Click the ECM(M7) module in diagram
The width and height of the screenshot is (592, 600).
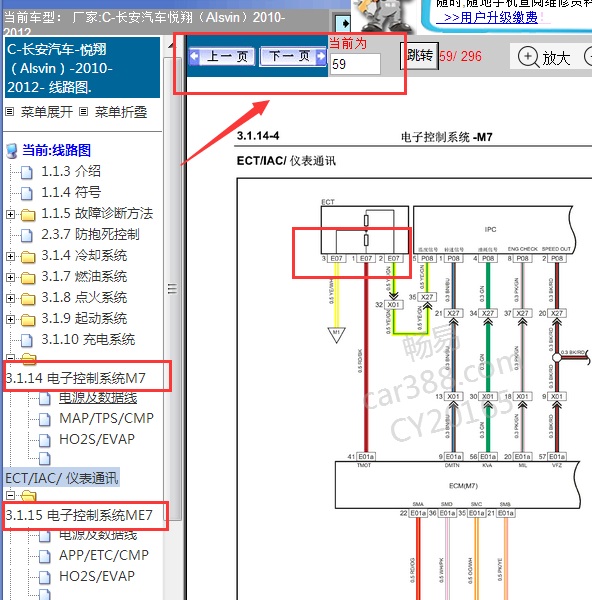(x=457, y=485)
